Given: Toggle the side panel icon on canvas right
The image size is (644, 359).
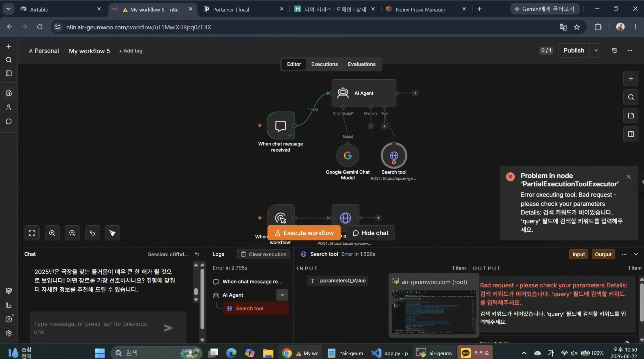Looking at the screenshot, I should coord(631,134).
